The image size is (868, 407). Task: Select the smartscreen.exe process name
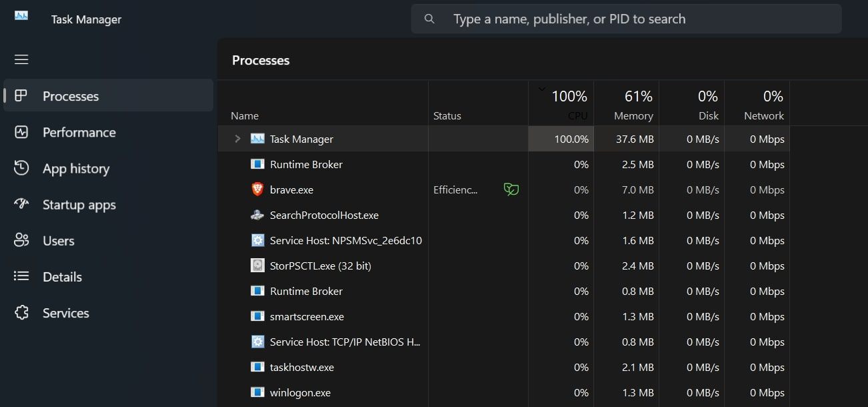coord(307,316)
